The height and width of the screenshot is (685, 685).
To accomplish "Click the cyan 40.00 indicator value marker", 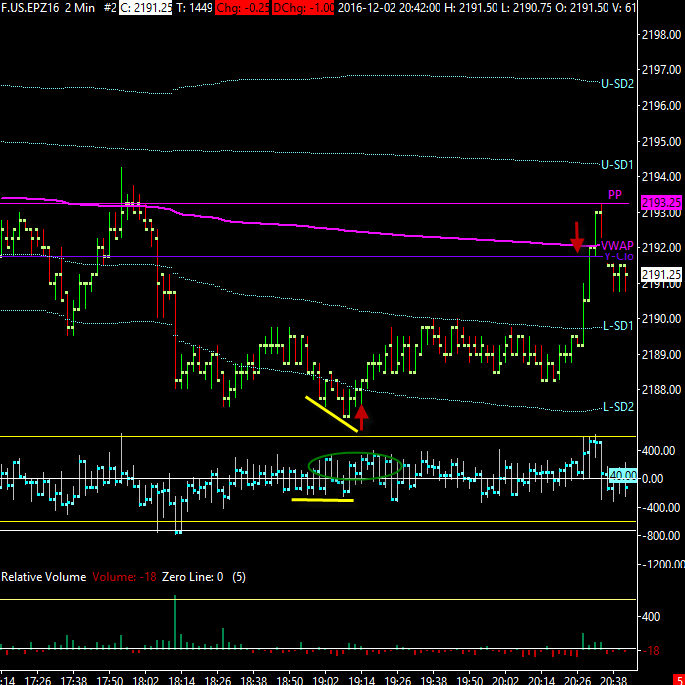I will point(623,475).
